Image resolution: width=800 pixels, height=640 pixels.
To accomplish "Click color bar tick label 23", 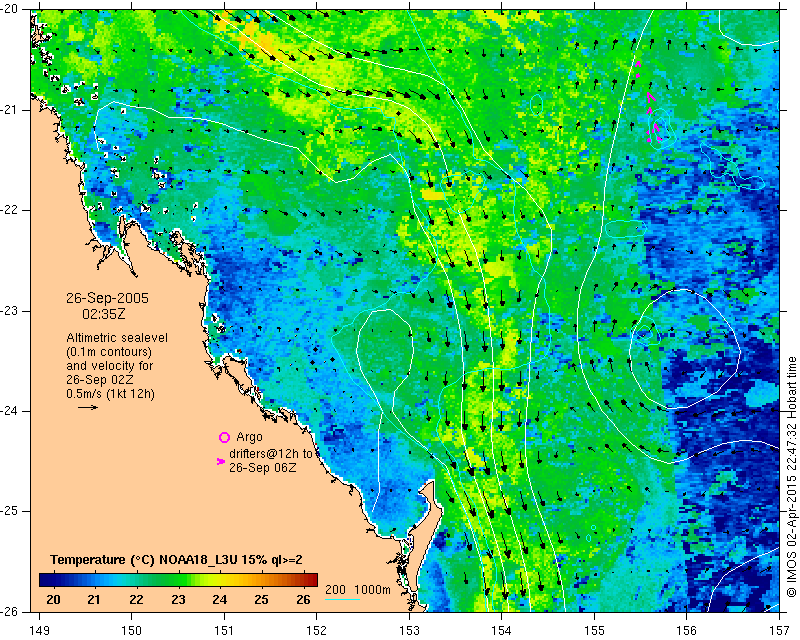I will click(178, 599).
